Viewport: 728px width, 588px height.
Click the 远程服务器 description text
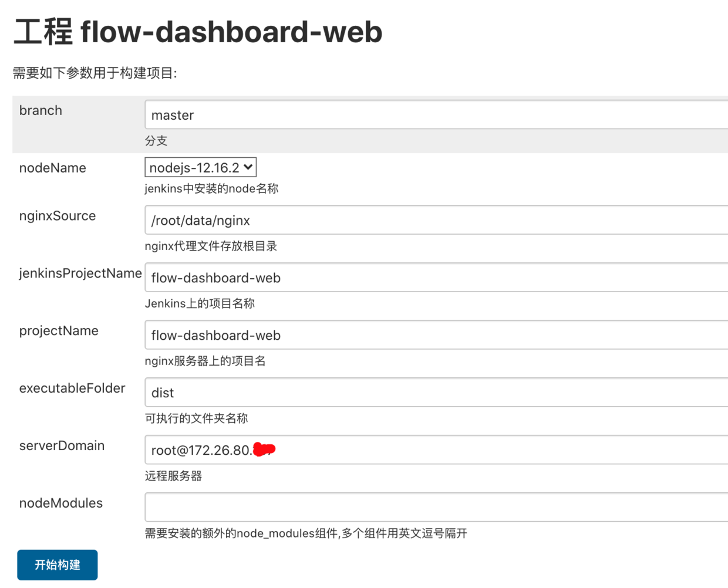tap(173, 476)
